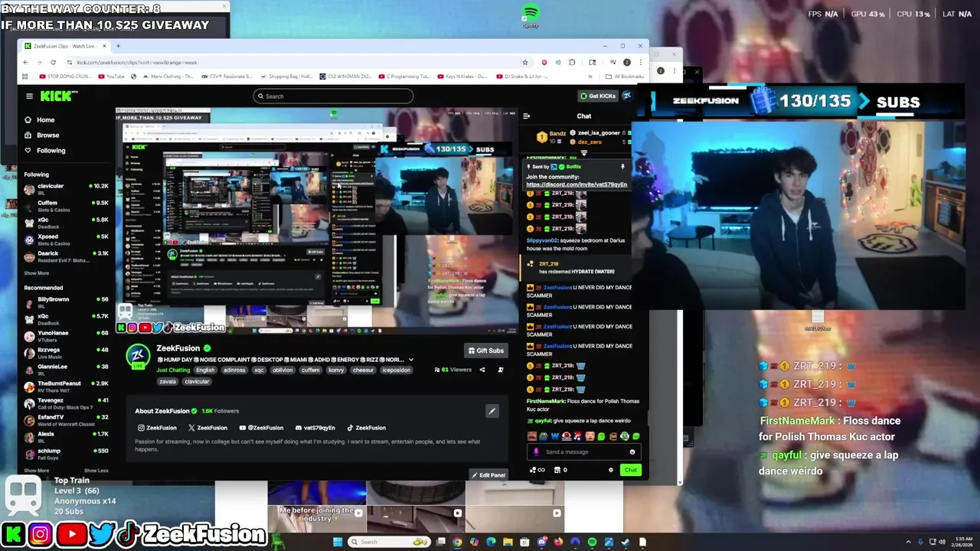Focus the Kick Search field
Image resolution: width=980 pixels, height=551 pixels.
click(x=333, y=96)
